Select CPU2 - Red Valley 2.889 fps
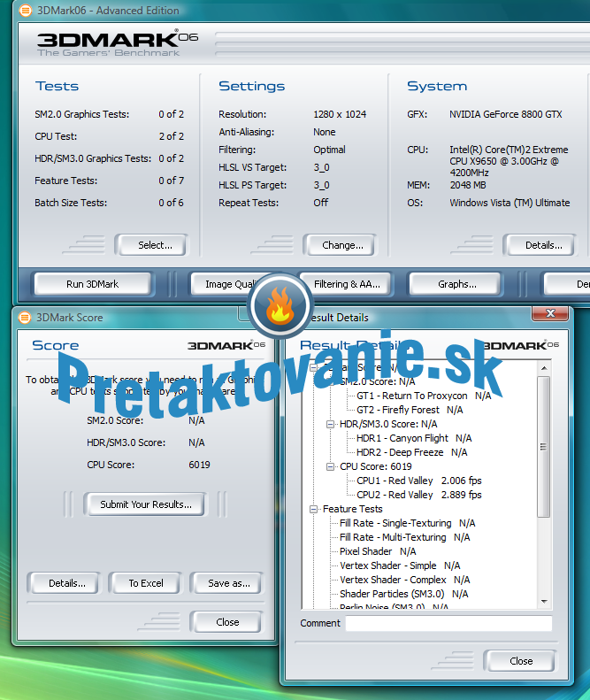This screenshot has width=590, height=700. (418, 495)
